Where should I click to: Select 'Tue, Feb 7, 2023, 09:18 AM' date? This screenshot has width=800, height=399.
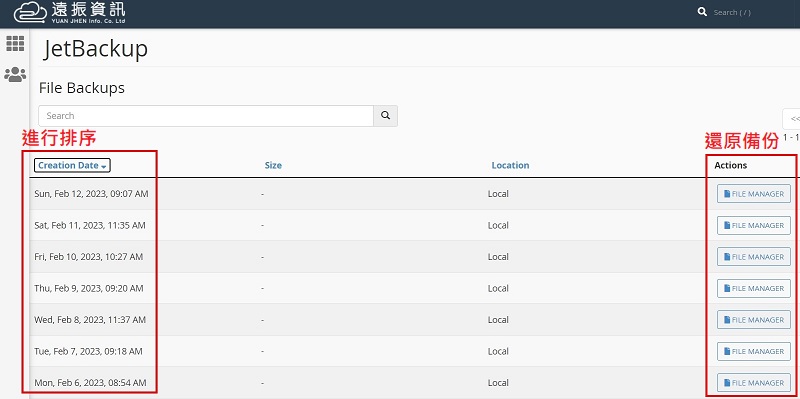(88, 352)
